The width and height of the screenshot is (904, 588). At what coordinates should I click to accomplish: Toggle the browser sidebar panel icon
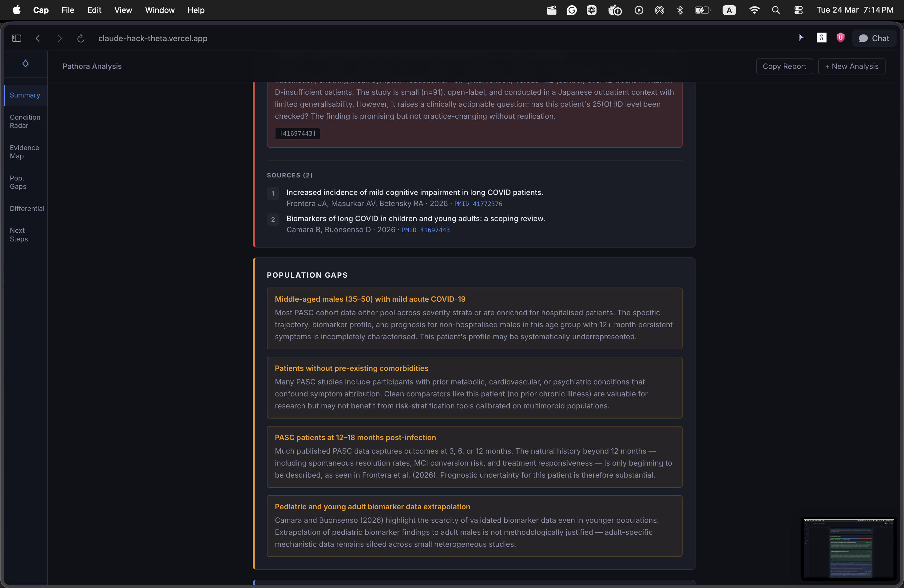tap(16, 38)
